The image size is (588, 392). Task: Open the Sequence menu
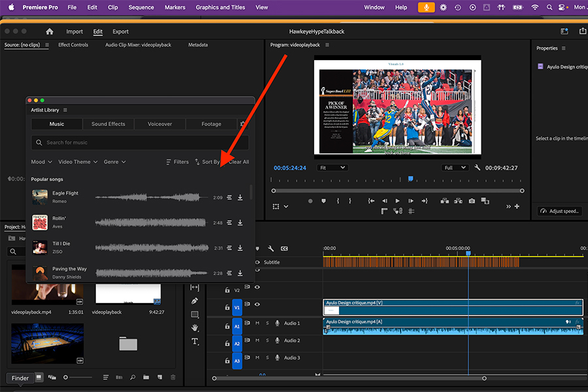click(x=141, y=7)
